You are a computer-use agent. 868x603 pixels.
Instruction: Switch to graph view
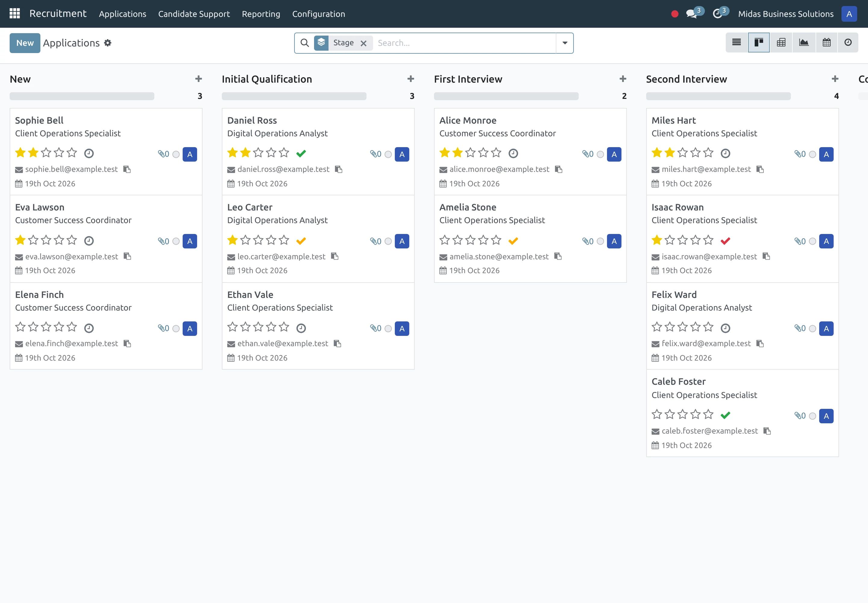pyautogui.click(x=804, y=42)
